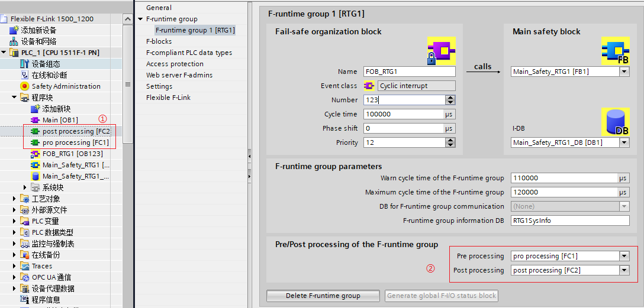644x308 pixels.
Task: Open the Post processing dropdown
Action: [624, 270]
